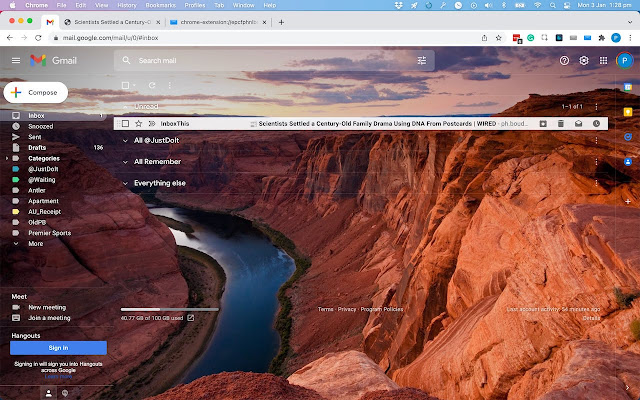
Task: Open search options filter icon
Action: tap(422, 60)
